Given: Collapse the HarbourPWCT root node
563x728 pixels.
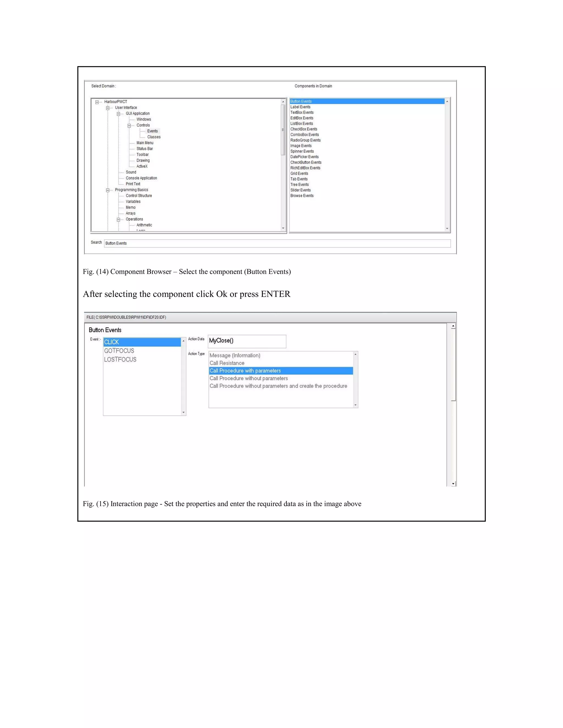Looking at the screenshot, I should pos(97,102).
